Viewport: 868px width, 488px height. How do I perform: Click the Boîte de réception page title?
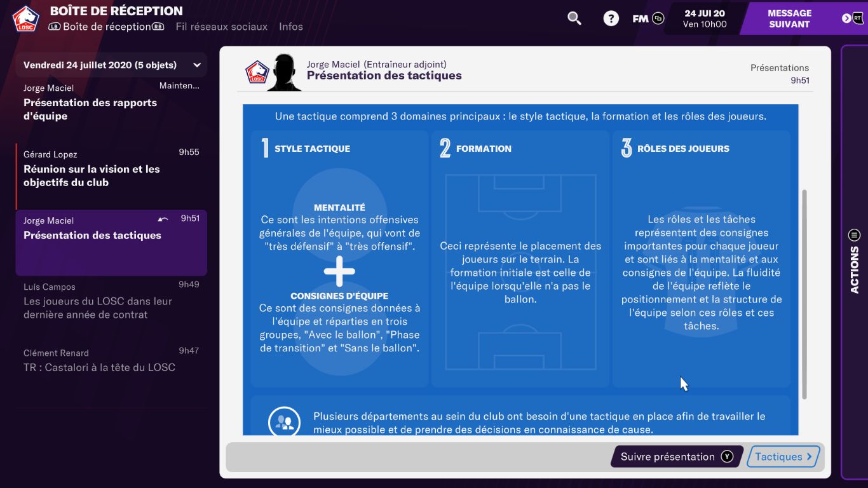click(x=116, y=11)
